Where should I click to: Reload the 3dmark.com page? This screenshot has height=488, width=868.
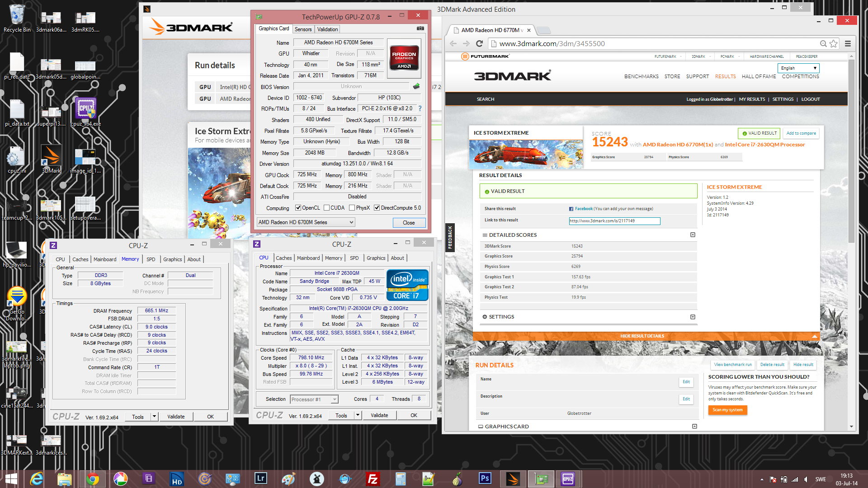tap(480, 43)
